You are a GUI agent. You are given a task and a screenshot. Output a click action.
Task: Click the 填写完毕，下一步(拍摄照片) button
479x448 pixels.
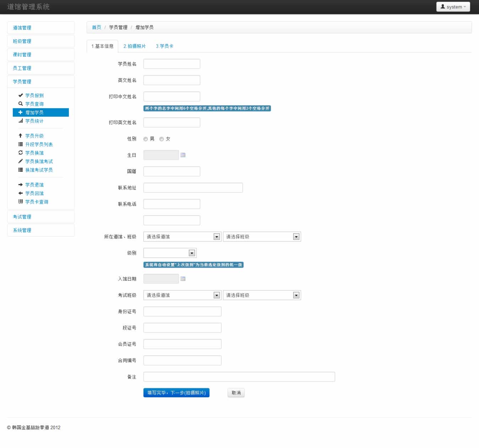click(x=176, y=393)
